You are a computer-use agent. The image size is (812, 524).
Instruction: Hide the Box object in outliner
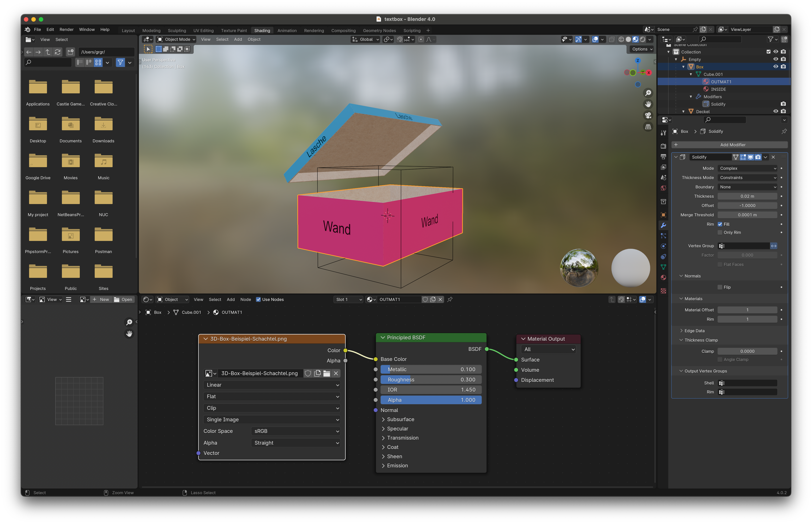776,67
